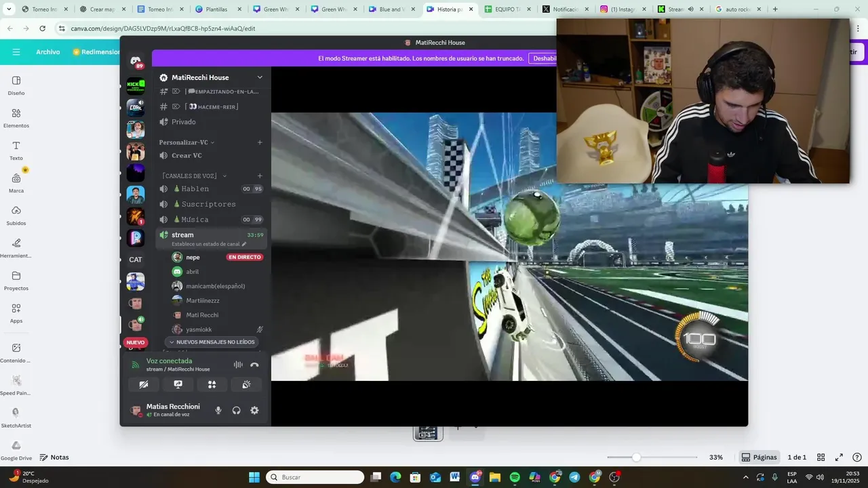
Task: Open Canva Elementos panel
Action: [16, 117]
